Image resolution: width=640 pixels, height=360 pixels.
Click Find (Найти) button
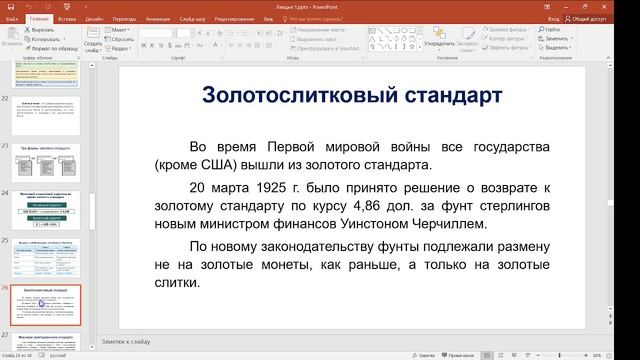coord(549,29)
